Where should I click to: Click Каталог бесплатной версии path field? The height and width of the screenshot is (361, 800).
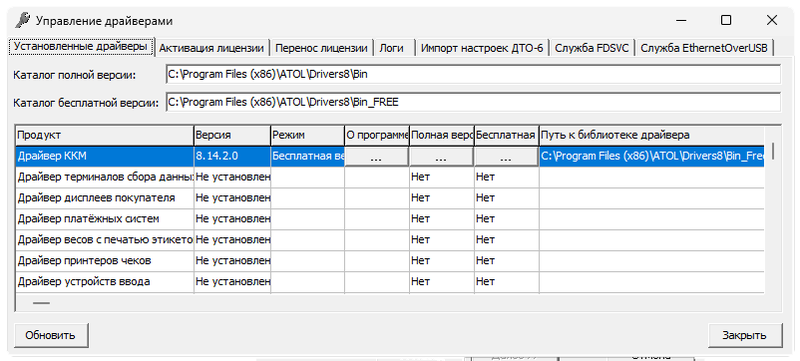click(473, 102)
